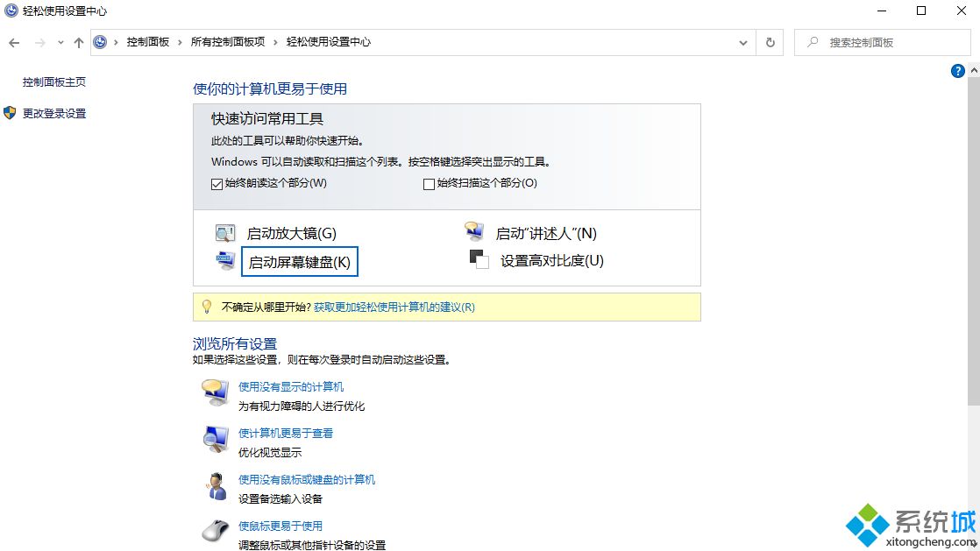Viewport: 980px width, 551px height.
Task: Go to 控制面板主页 in the sidebar
Action: 54,81
